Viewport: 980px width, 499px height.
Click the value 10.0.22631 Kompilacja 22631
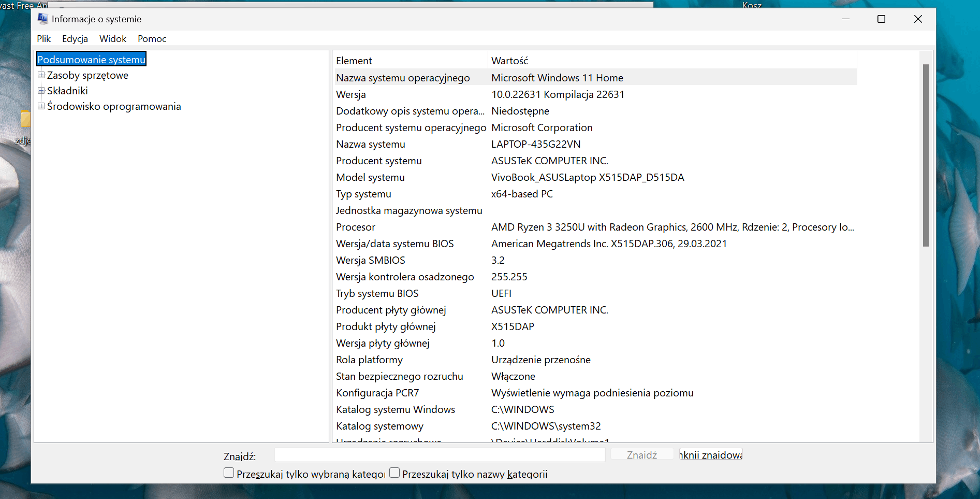pos(558,94)
